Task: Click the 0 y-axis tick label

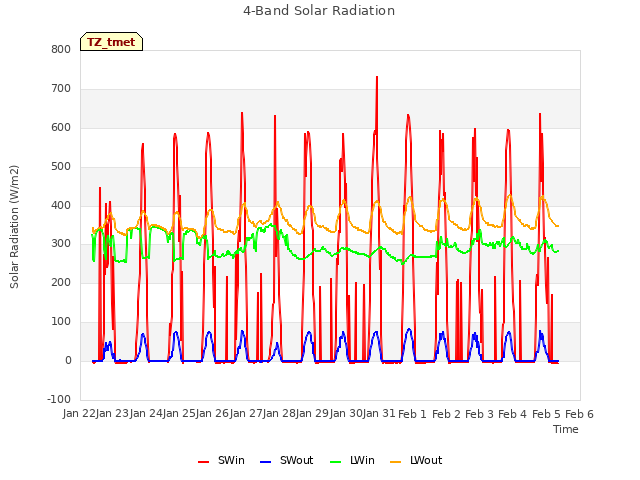Action: pyautogui.click(x=68, y=361)
